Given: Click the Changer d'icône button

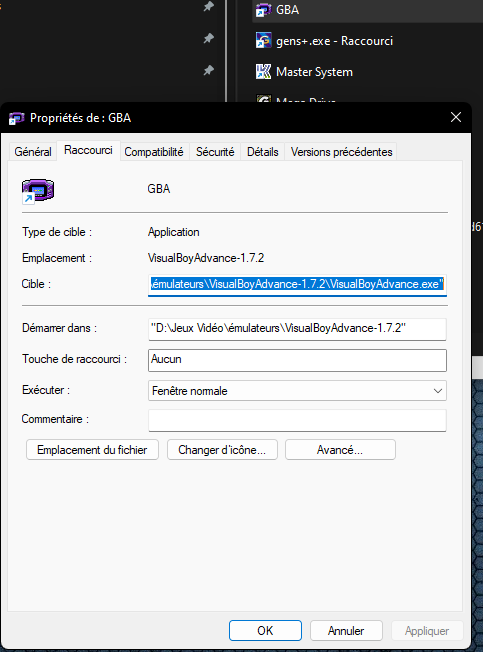Looking at the screenshot, I should [x=222, y=450].
